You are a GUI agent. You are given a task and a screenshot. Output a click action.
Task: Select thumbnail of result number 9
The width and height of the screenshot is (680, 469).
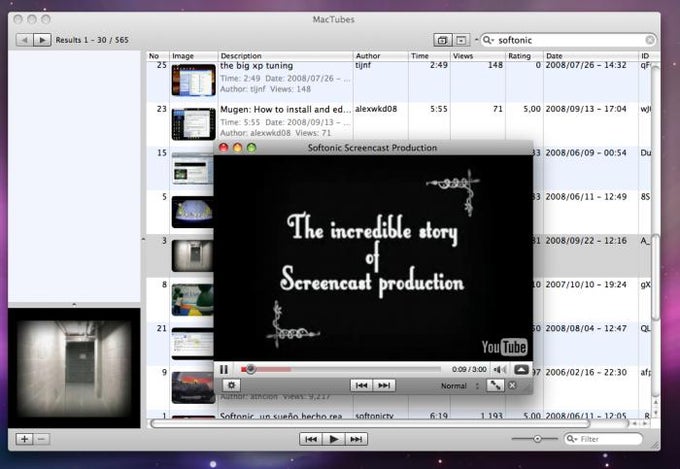pyautogui.click(x=193, y=387)
